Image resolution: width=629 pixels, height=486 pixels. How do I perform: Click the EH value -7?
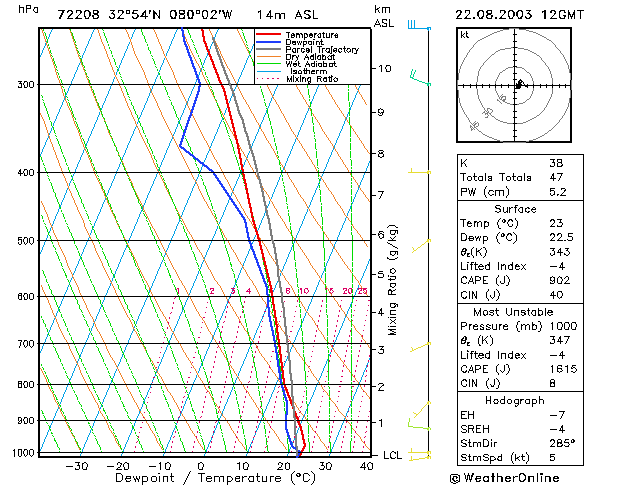pyautogui.click(x=558, y=415)
